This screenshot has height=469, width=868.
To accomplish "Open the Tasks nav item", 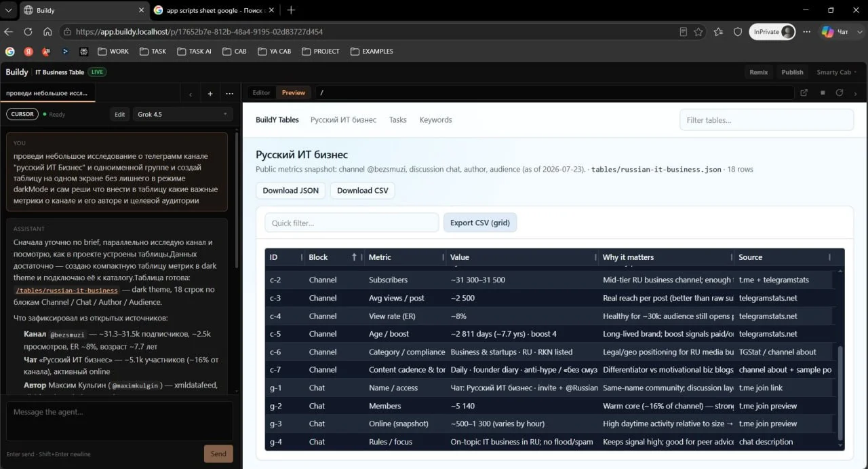I will [398, 119].
